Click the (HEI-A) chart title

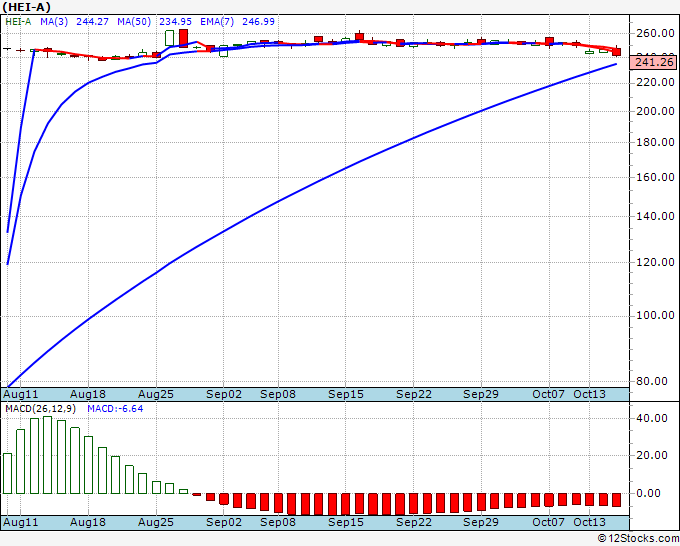click(x=26, y=7)
